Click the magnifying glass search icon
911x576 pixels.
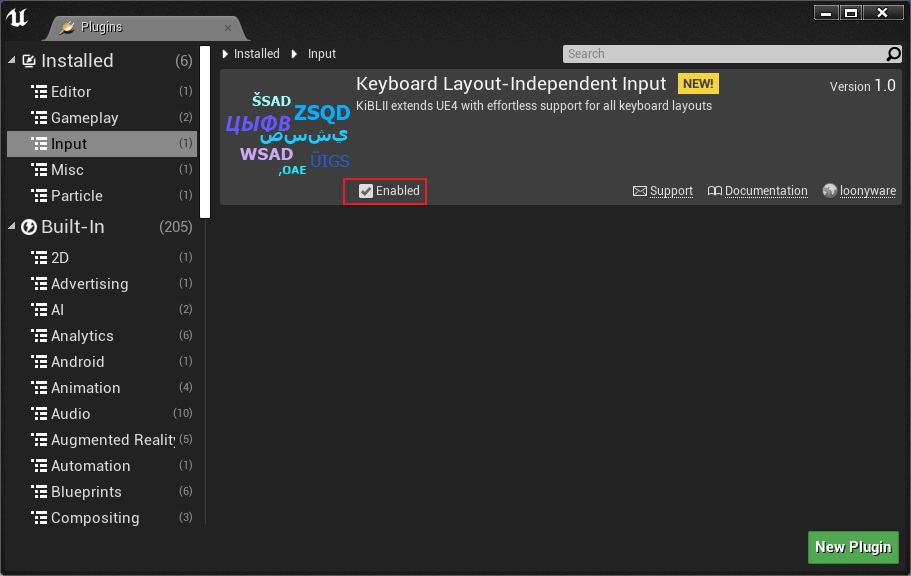(x=894, y=54)
